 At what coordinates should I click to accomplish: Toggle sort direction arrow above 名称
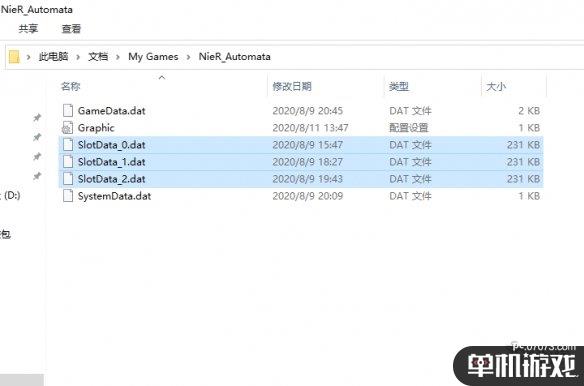(x=162, y=77)
